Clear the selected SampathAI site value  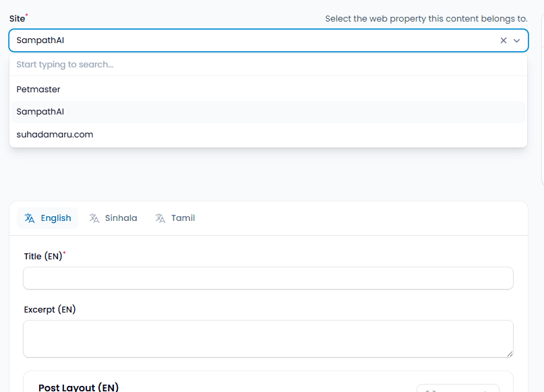point(504,40)
